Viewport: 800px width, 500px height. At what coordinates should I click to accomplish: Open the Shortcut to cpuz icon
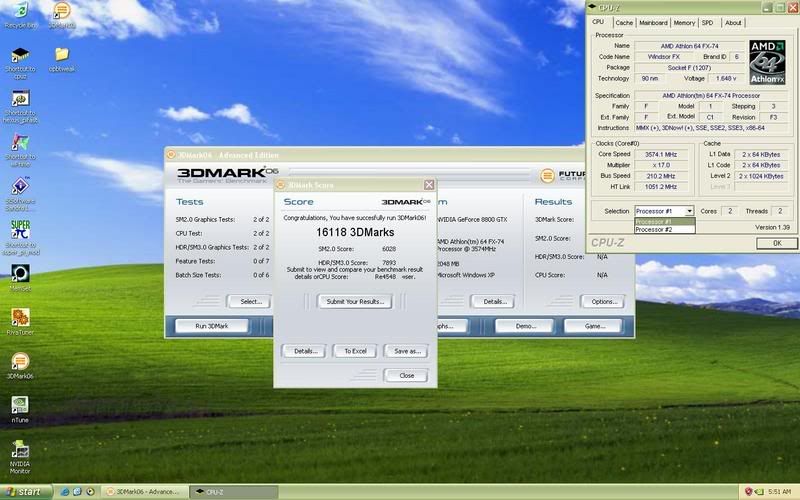point(20,56)
